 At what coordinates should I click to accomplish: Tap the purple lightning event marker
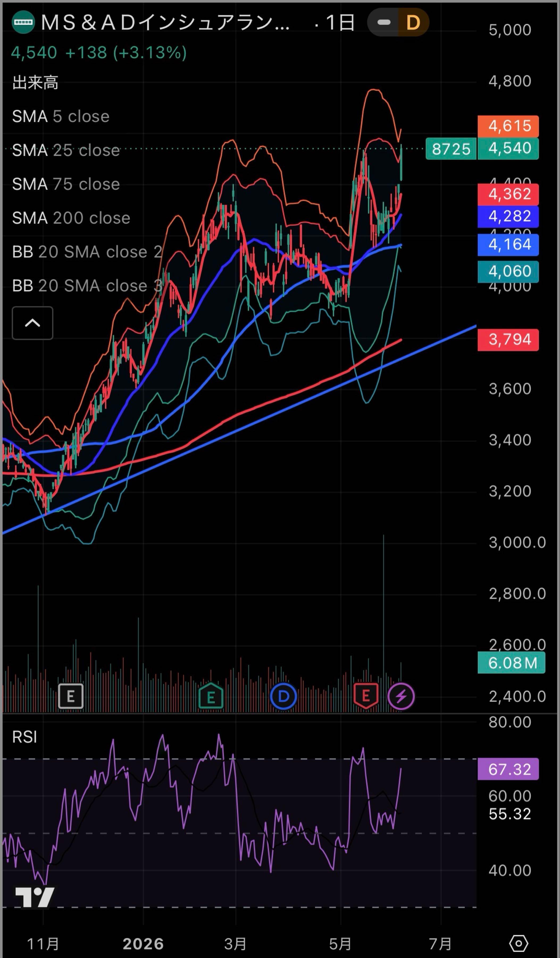pos(401,696)
